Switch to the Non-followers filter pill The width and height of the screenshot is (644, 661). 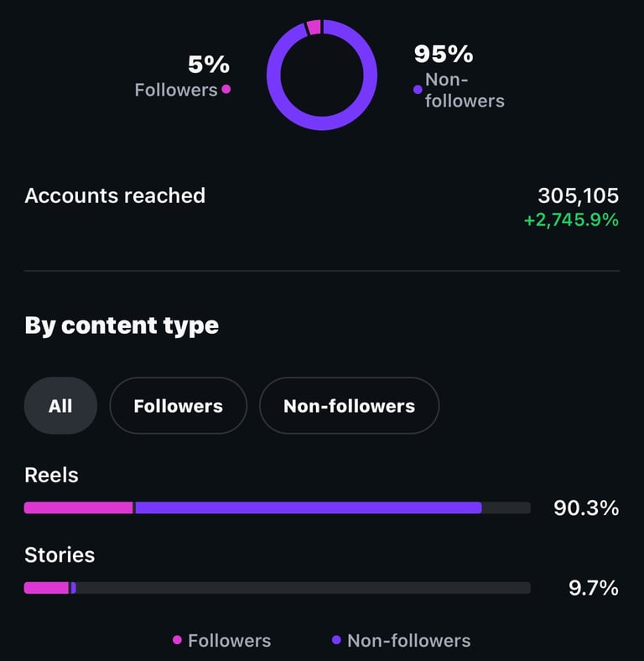tap(350, 405)
